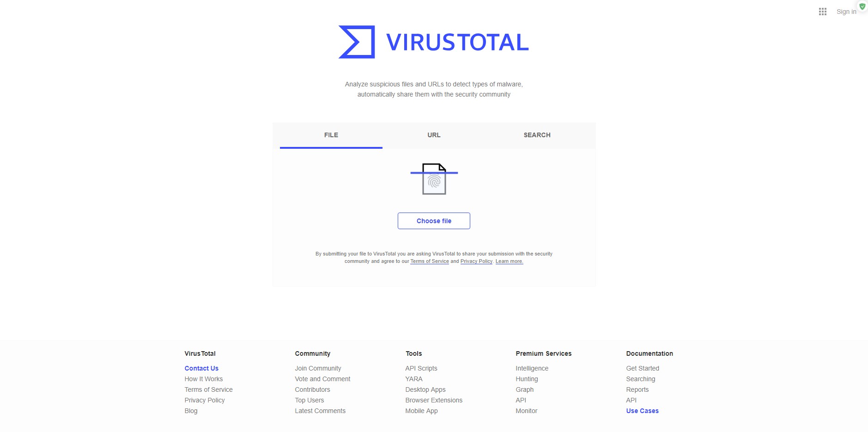Screen dimensions: 868x432
Task: Switch to the URL tab
Action: [x=434, y=135]
